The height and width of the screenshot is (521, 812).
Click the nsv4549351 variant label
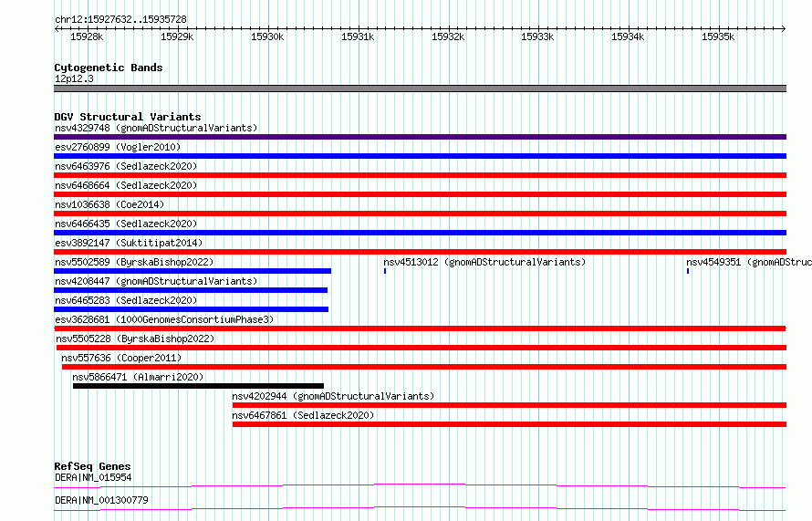[x=749, y=262]
